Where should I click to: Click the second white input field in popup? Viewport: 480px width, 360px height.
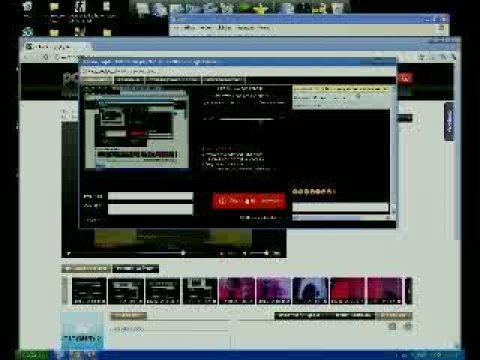(x=150, y=209)
